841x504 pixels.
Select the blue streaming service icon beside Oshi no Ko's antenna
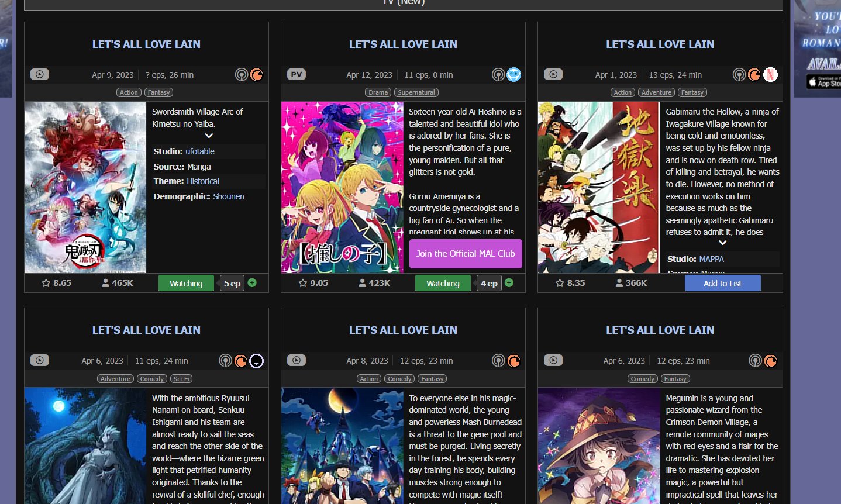tap(513, 74)
